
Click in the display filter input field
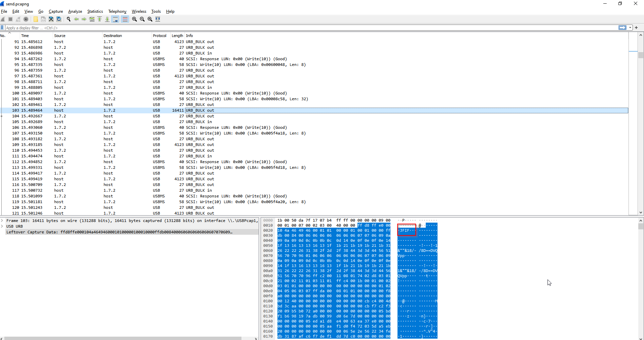pyautogui.click(x=303, y=28)
